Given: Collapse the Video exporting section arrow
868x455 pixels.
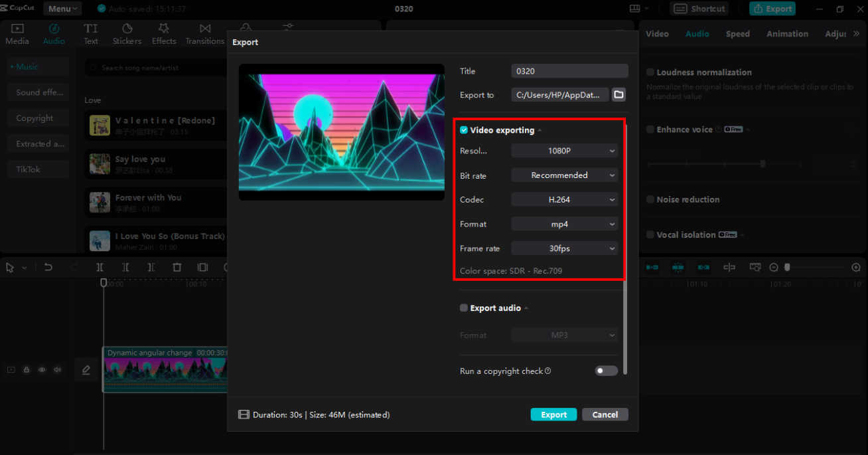Looking at the screenshot, I should [x=540, y=131].
